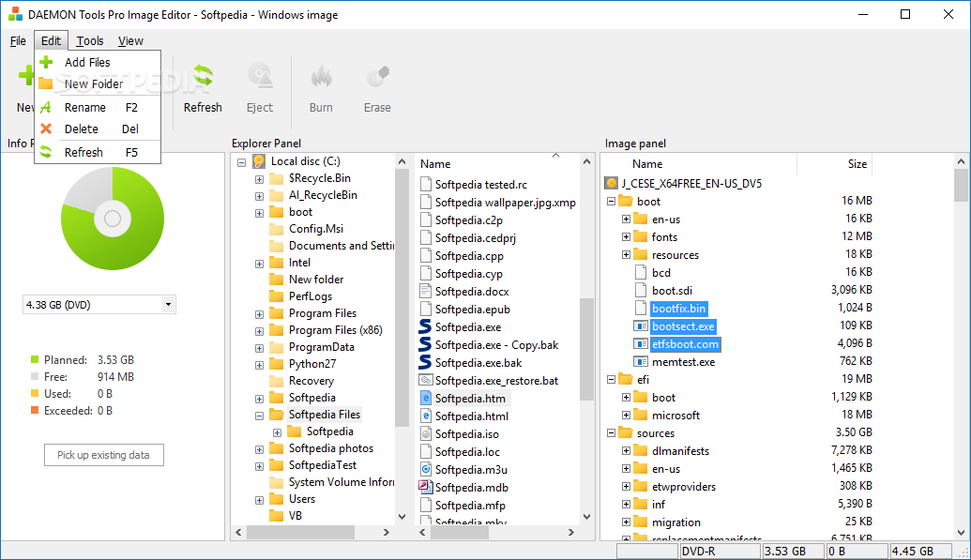
Task: Click the green plus Add Files icon
Action: coord(46,62)
